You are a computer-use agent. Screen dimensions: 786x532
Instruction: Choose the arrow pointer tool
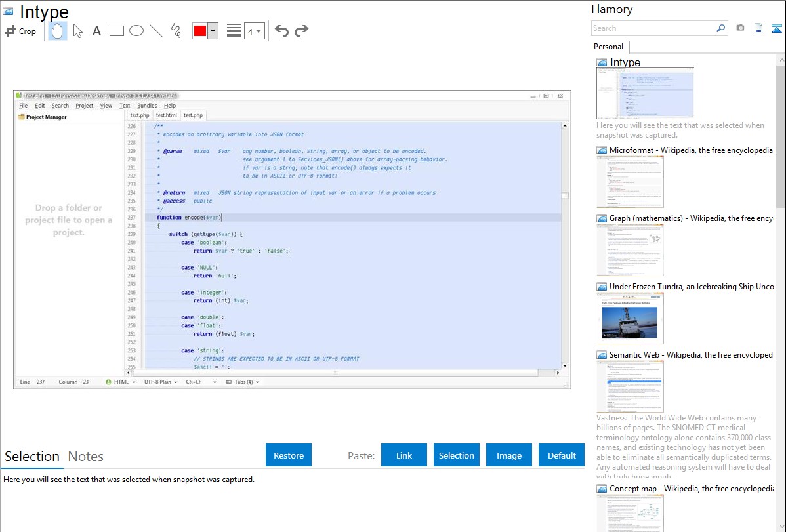point(77,31)
